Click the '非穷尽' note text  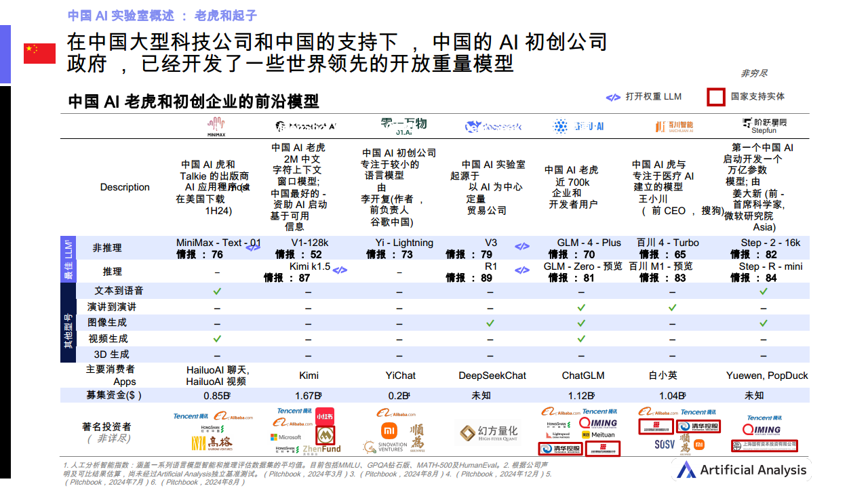pos(754,73)
